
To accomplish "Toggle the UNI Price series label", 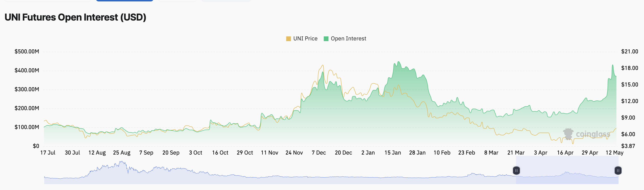I will (305, 39).
